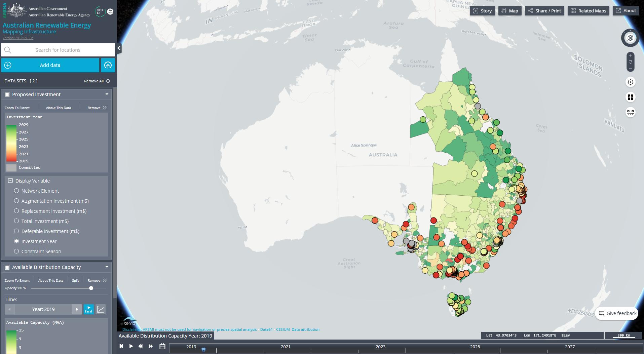The width and height of the screenshot is (644, 354).
Task: Open the Story menu
Action: [x=483, y=11]
